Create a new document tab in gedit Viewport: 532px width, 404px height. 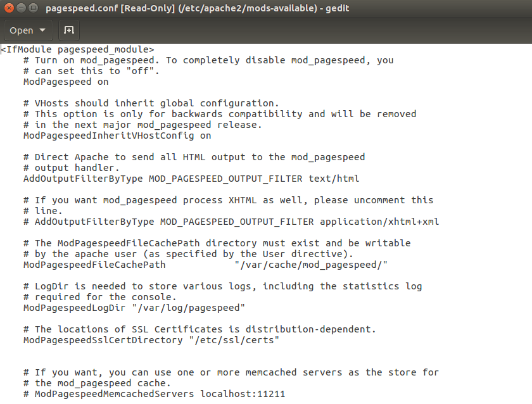point(68,30)
